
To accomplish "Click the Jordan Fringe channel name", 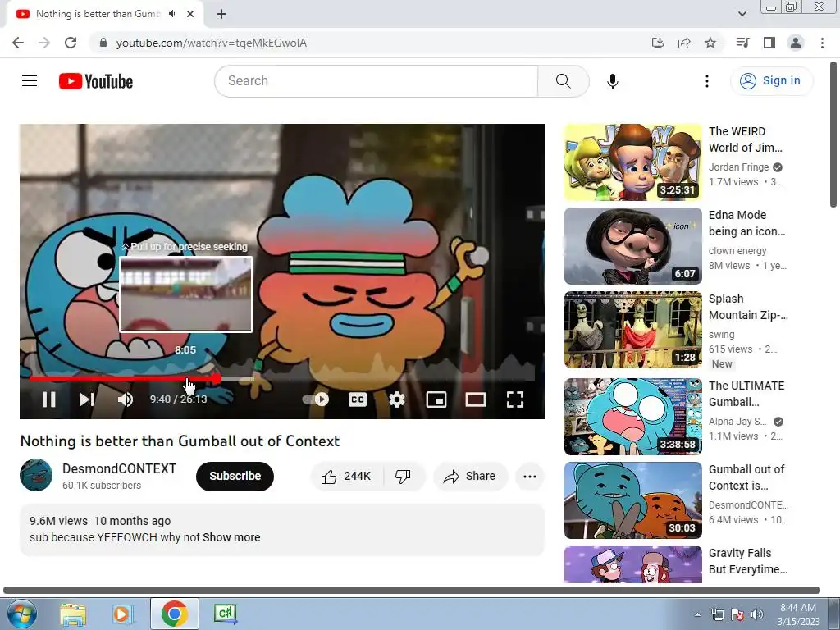I will (738, 167).
